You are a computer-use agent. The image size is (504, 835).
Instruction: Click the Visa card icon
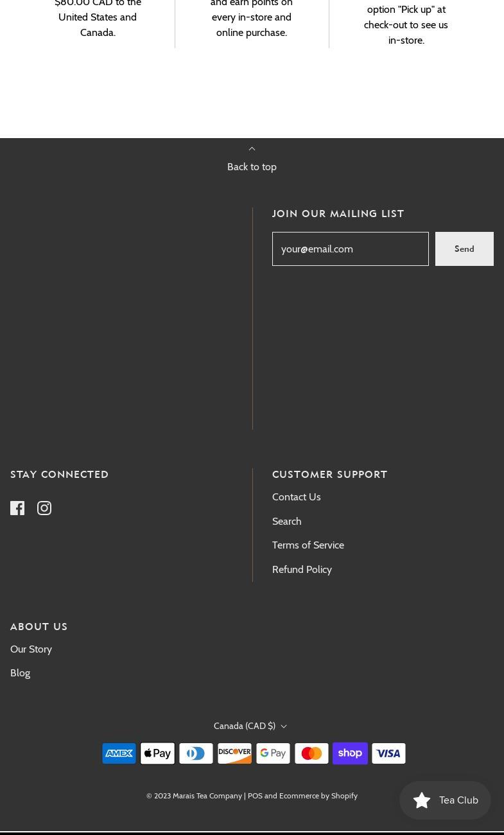388,753
